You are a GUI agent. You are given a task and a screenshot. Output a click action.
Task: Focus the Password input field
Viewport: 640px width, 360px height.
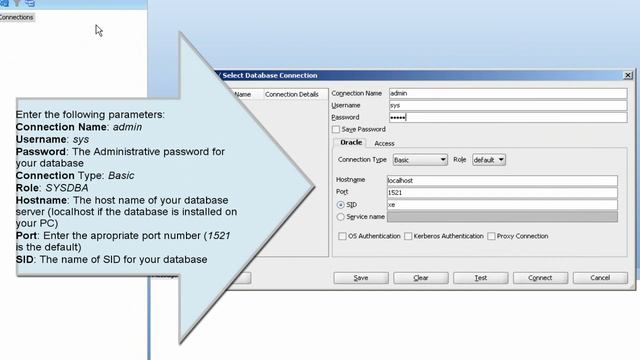click(x=508, y=118)
